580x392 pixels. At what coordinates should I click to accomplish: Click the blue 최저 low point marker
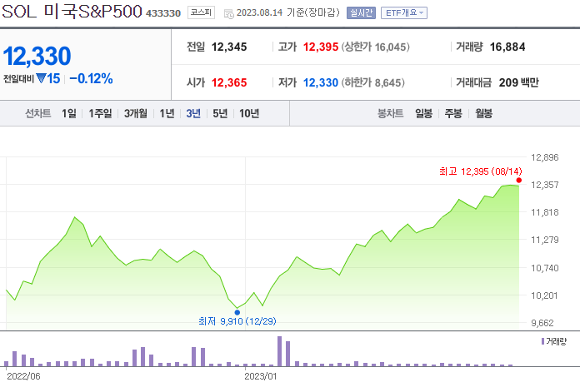237,313
